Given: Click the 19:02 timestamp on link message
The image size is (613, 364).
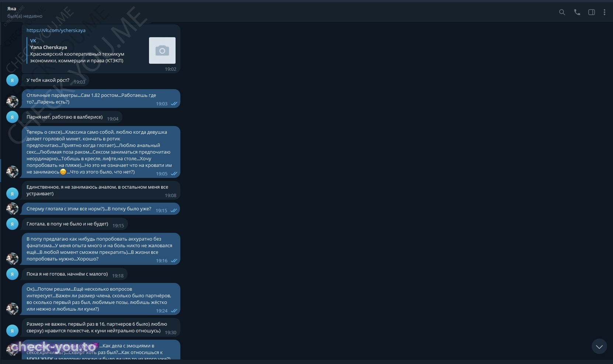Looking at the screenshot, I should pos(170,69).
